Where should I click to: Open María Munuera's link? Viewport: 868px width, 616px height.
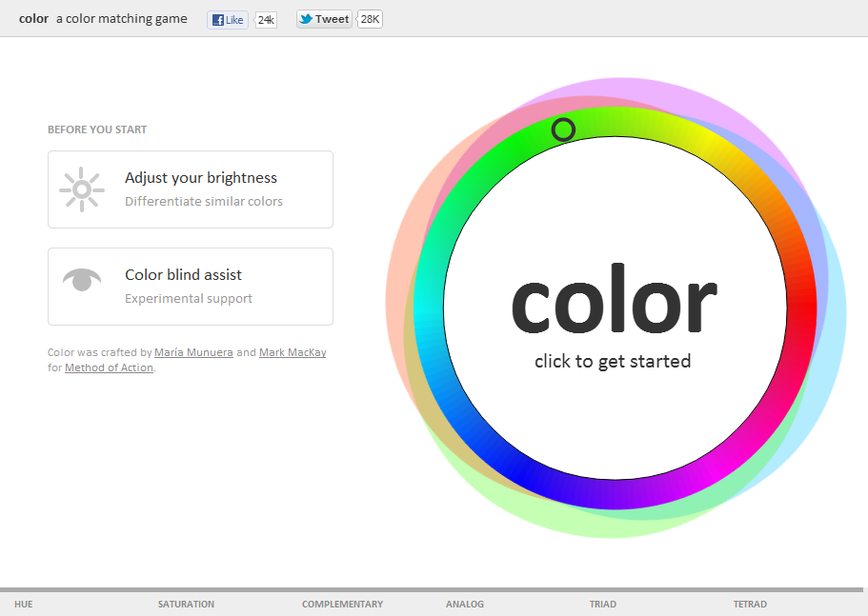coord(193,352)
